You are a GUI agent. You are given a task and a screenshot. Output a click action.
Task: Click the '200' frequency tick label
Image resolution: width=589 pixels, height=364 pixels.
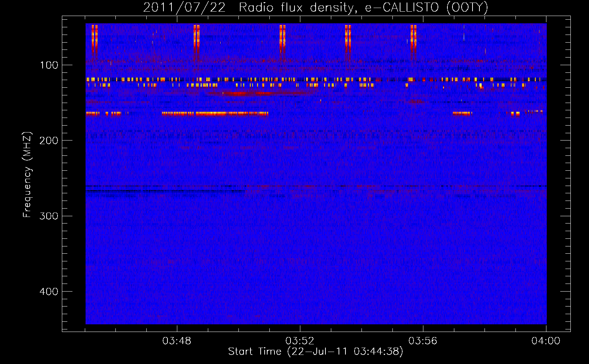click(49, 141)
